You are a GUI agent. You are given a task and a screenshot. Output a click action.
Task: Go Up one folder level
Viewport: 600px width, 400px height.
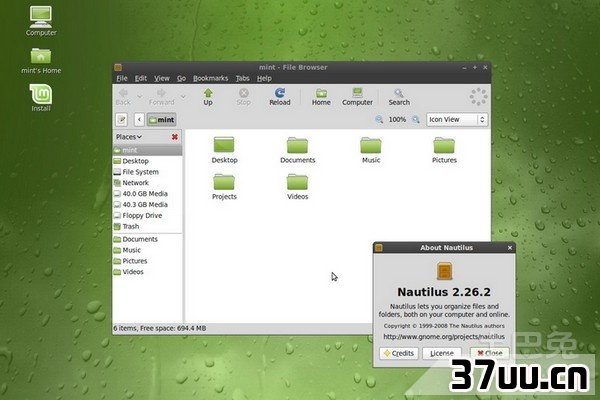click(208, 97)
